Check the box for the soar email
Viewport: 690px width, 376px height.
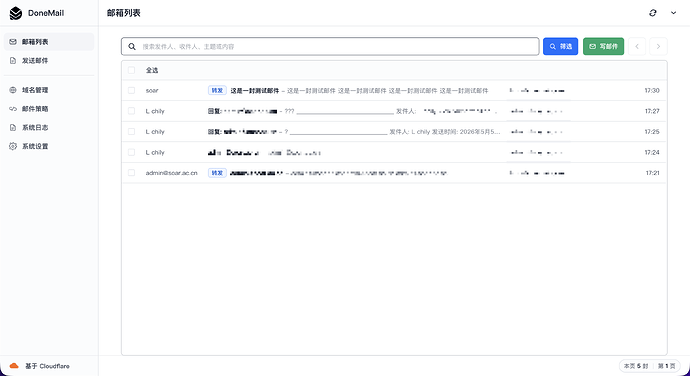[131, 90]
